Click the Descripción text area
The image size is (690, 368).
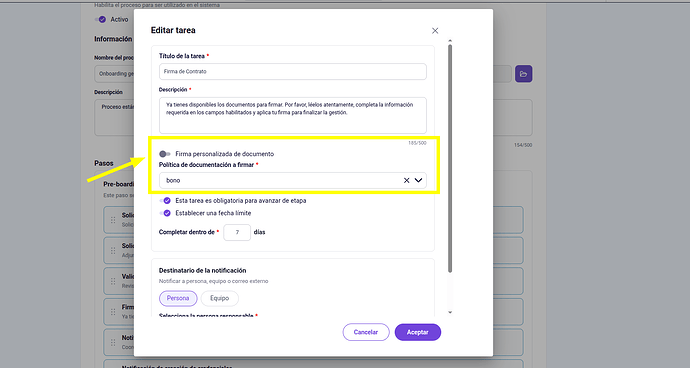[293, 115]
